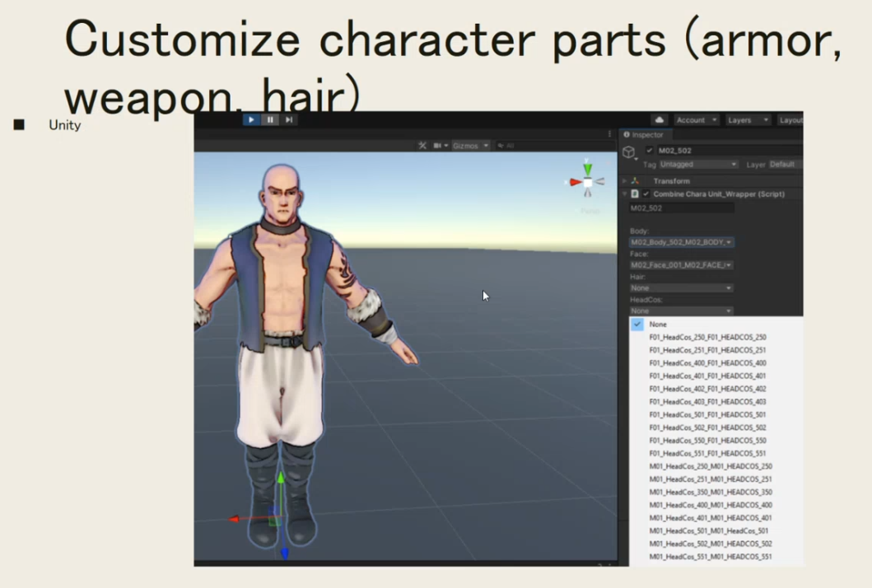Image resolution: width=872 pixels, height=588 pixels.
Task: Click the Pause button in the toolbar
Action: click(270, 120)
